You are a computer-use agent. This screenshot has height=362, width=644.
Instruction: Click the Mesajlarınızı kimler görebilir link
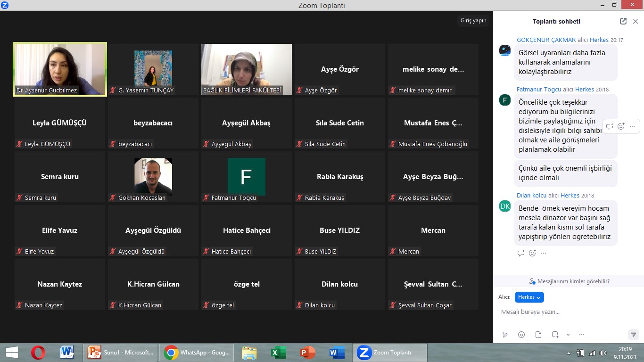(569, 281)
